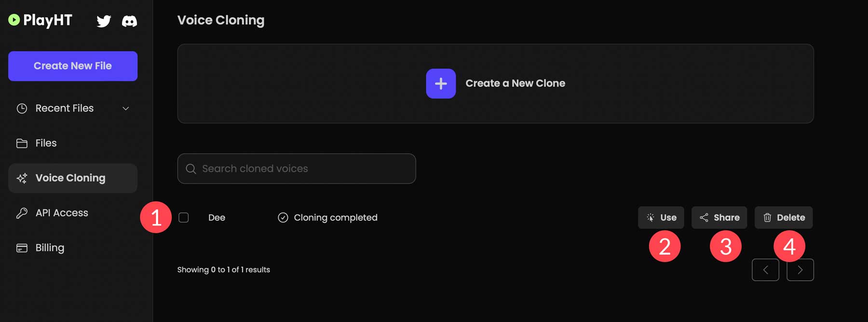868x322 pixels.
Task: Click the search cloned voices field
Action: 296,168
